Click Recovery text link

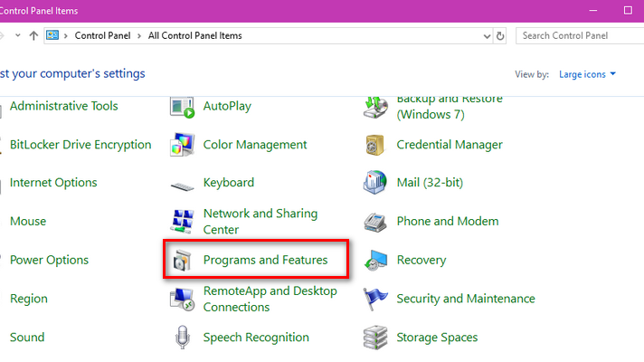(x=421, y=260)
